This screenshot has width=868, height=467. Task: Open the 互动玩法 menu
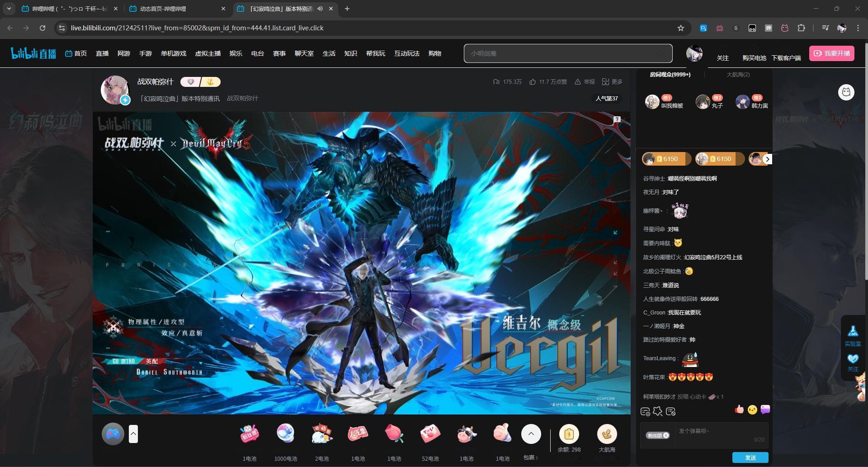407,53
